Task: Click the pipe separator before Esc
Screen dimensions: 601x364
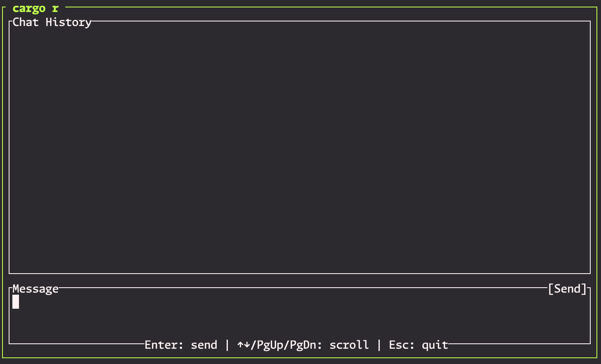Action: [379, 345]
